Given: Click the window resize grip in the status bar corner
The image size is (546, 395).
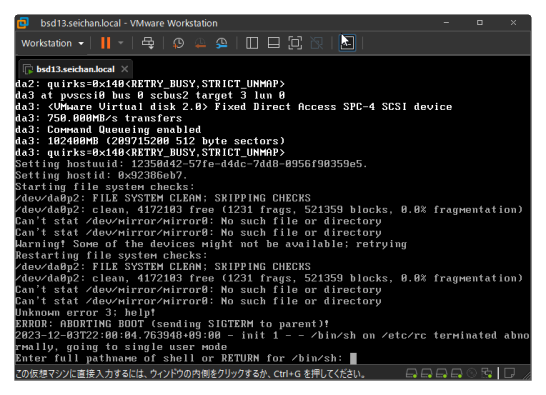Looking at the screenshot, I should point(527,375).
